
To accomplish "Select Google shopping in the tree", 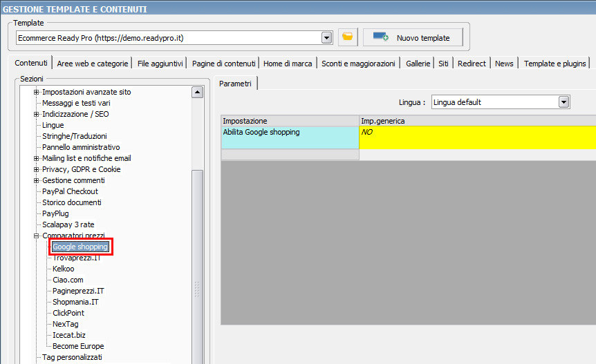I will click(80, 247).
